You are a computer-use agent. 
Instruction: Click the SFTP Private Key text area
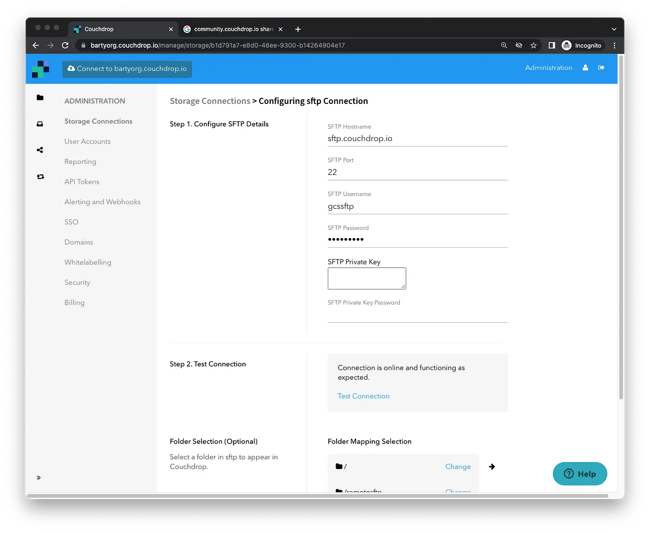[367, 278]
